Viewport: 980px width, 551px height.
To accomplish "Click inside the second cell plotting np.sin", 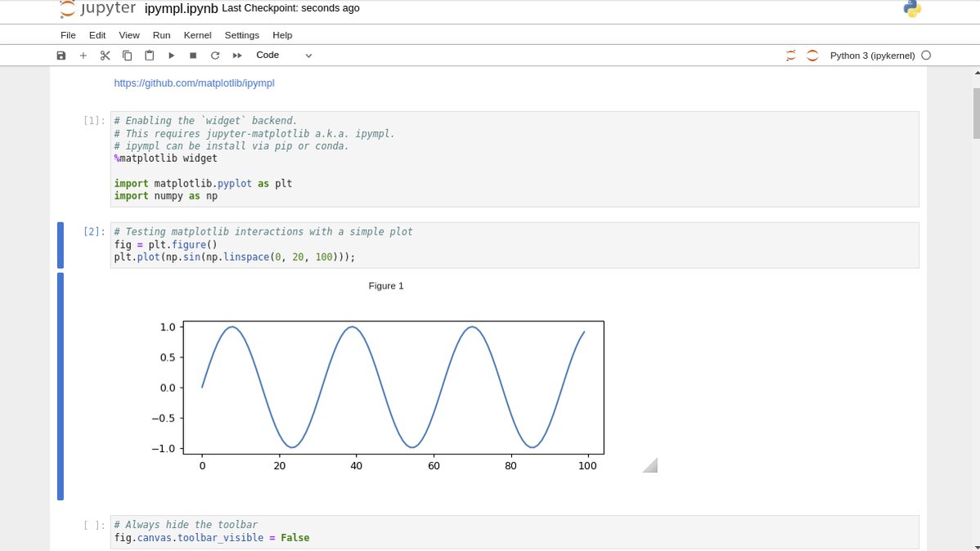I will 515,245.
